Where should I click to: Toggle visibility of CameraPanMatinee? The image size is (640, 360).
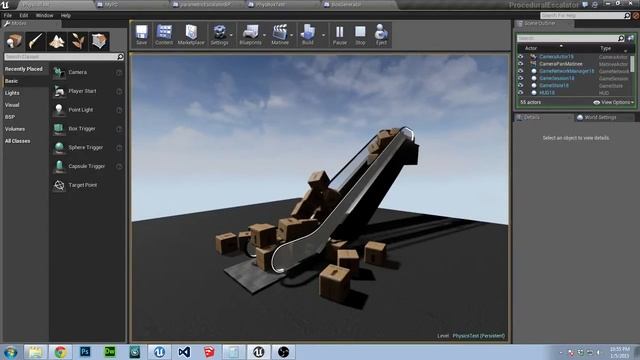(x=520, y=64)
